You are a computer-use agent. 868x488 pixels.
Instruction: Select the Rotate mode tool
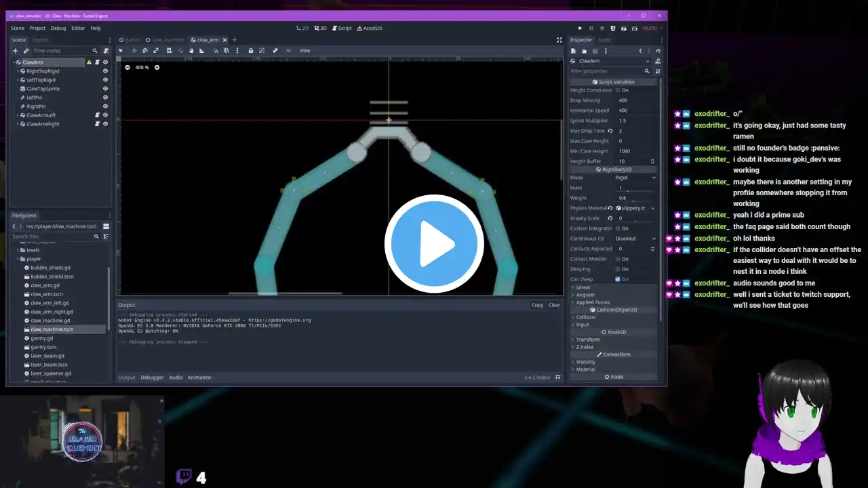(145, 51)
